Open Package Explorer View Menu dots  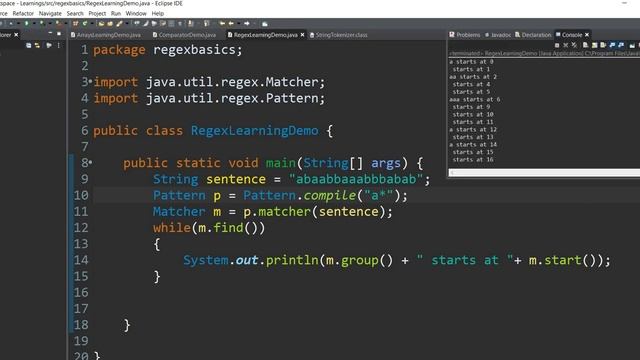58,45
